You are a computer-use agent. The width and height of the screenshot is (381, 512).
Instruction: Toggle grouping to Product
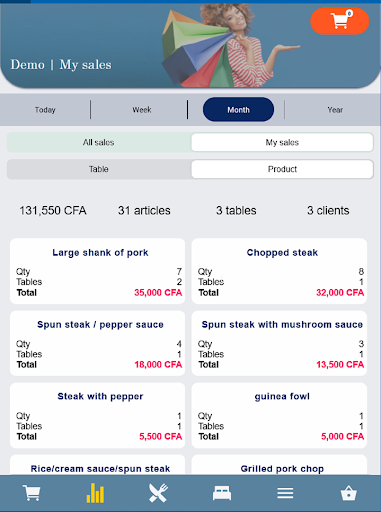coord(282,169)
